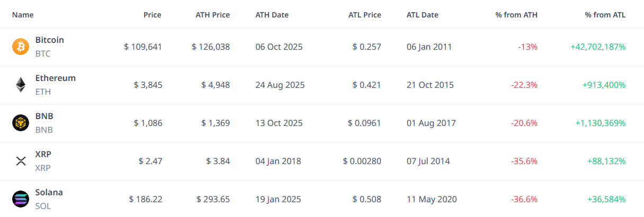This screenshot has width=644, height=217.
Task: Open the Bitcoin name link
Action: [50, 40]
